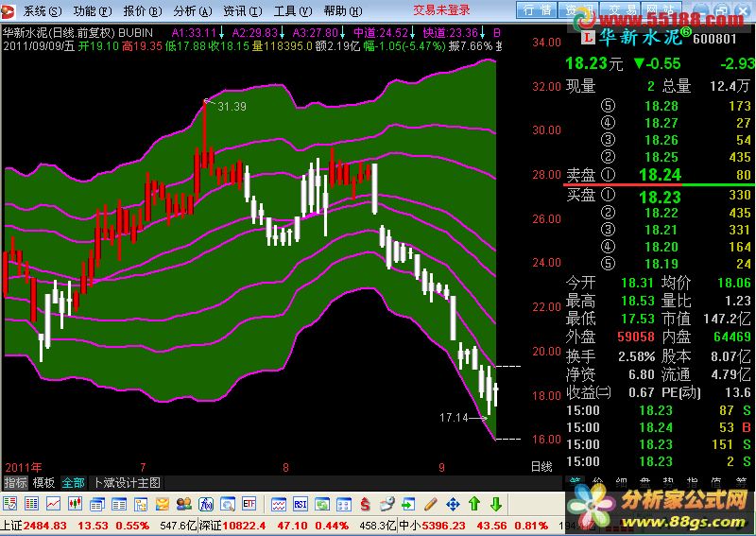
Task: Click the 中小 index value 5396.23
Action: coord(443,526)
